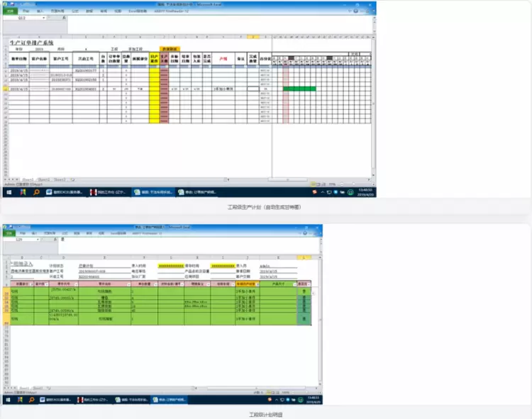
Task: Select the red 产线 column header
Action: [223, 59]
